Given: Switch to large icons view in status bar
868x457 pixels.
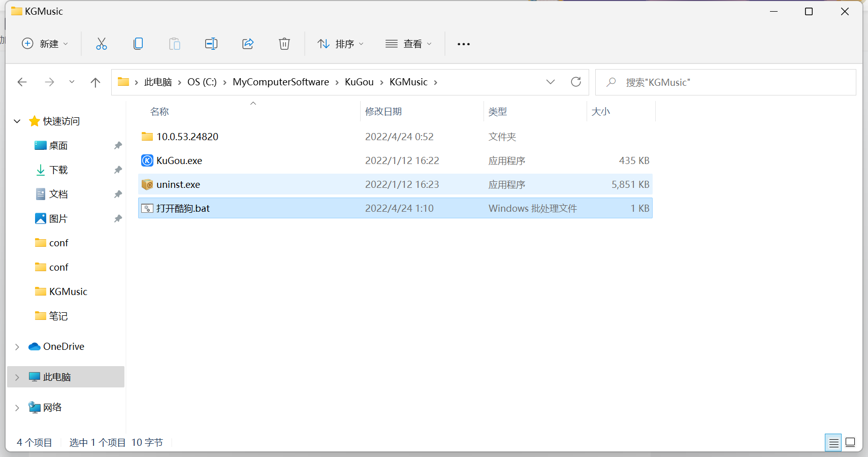Looking at the screenshot, I should pyautogui.click(x=850, y=443).
